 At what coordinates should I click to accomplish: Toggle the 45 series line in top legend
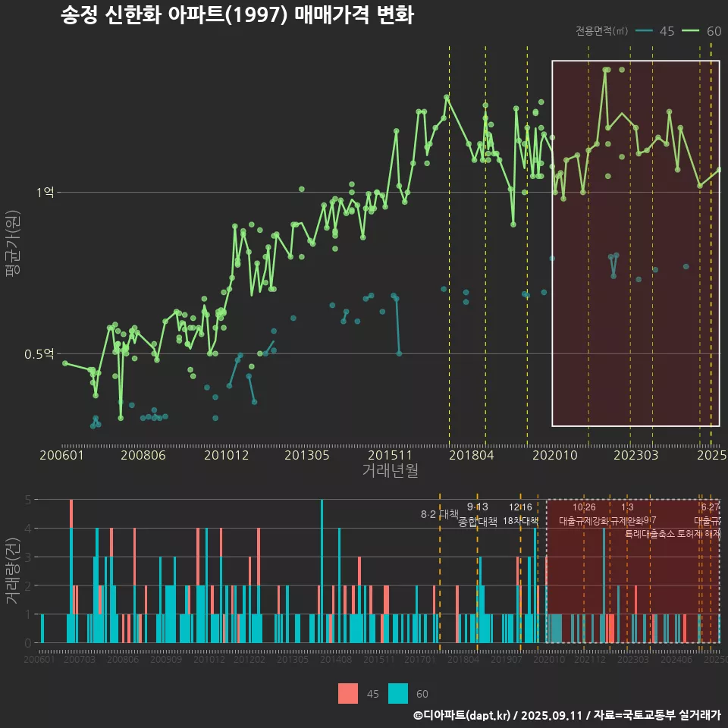(644, 31)
